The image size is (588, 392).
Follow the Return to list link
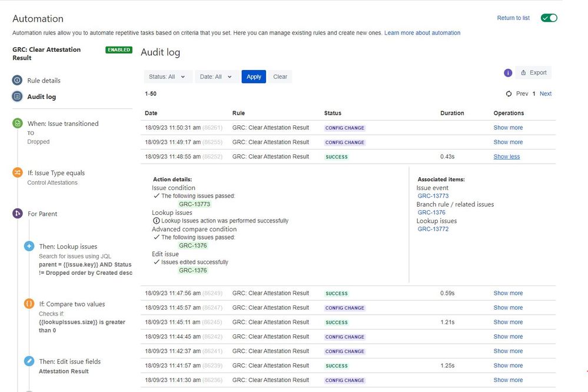click(513, 18)
